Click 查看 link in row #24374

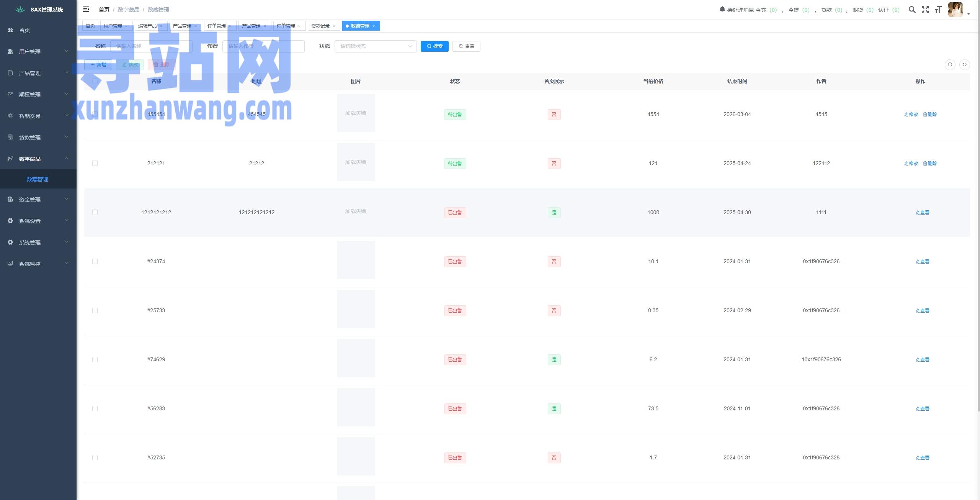pyautogui.click(x=922, y=261)
